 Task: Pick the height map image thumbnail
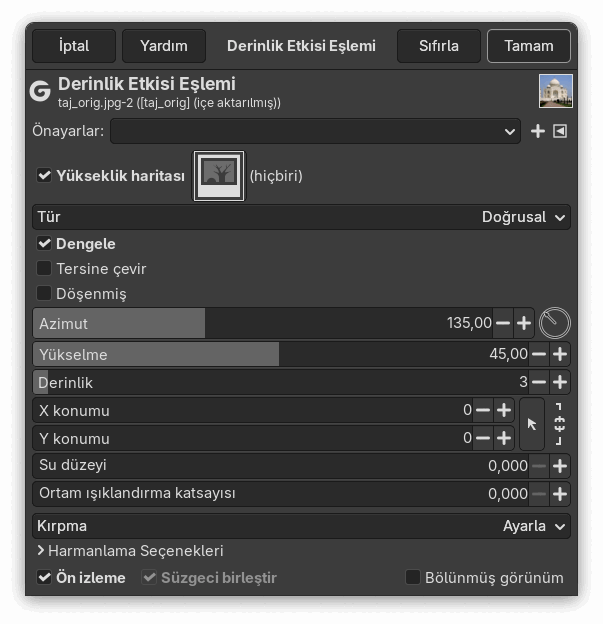(x=219, y=176)
